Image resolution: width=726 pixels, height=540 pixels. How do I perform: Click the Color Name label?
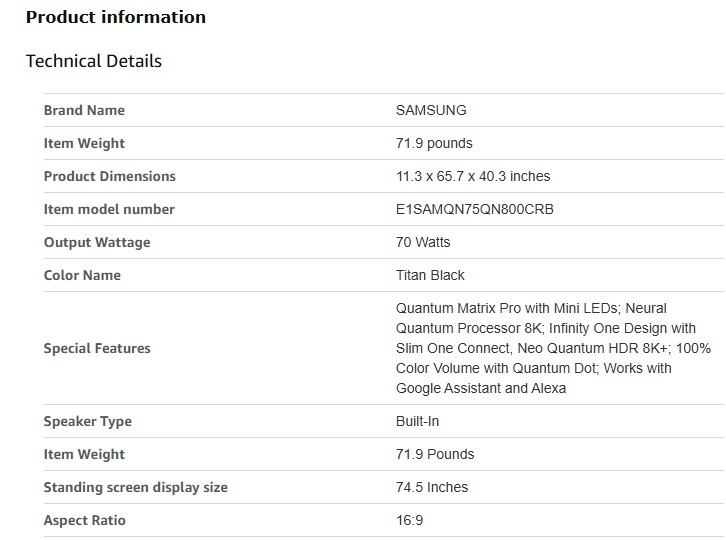coord(82,275)
